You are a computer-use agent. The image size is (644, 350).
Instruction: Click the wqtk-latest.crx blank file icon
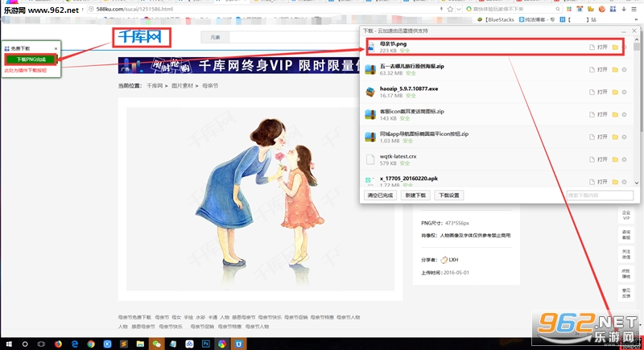(370, 159)
